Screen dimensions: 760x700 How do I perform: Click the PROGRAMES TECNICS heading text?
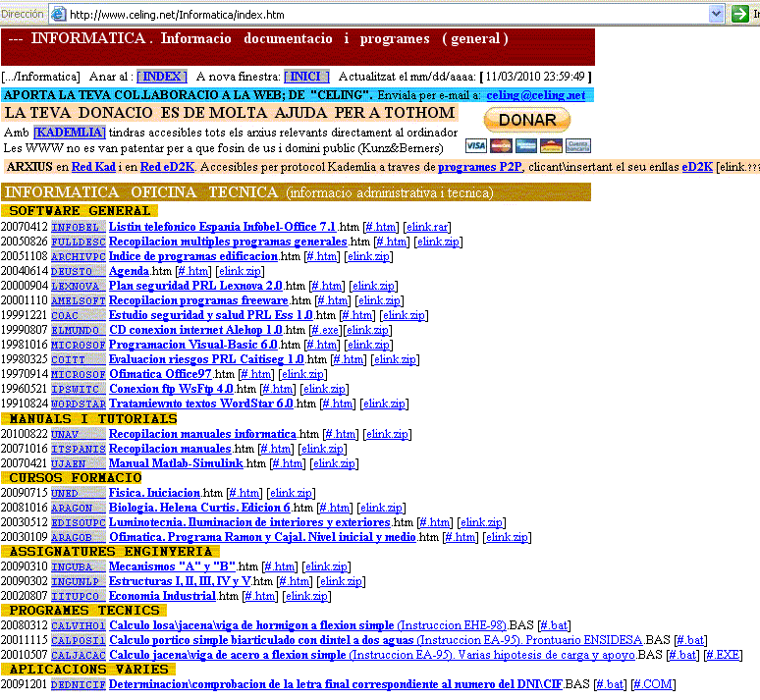coord(84,611)
